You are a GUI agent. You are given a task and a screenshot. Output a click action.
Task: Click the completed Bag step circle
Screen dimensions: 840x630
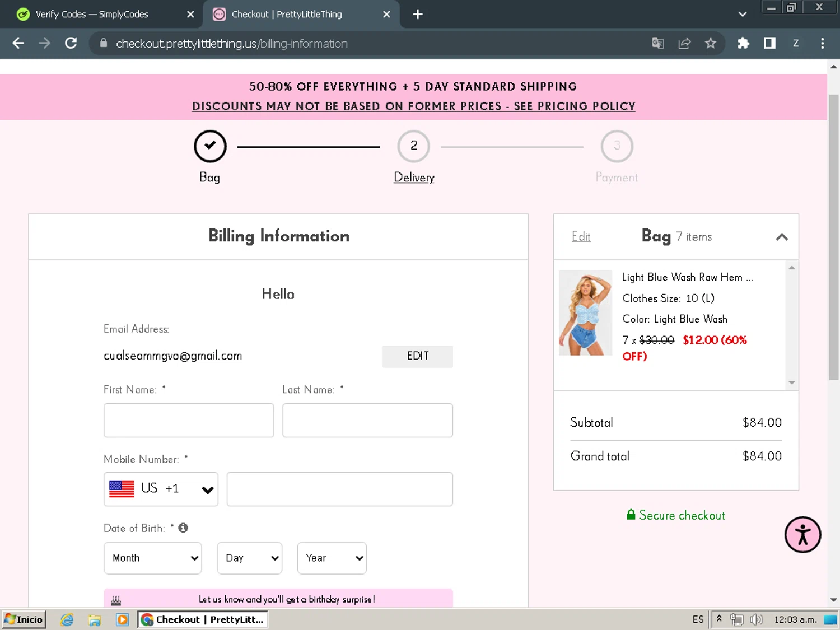(x=210, y=146)
